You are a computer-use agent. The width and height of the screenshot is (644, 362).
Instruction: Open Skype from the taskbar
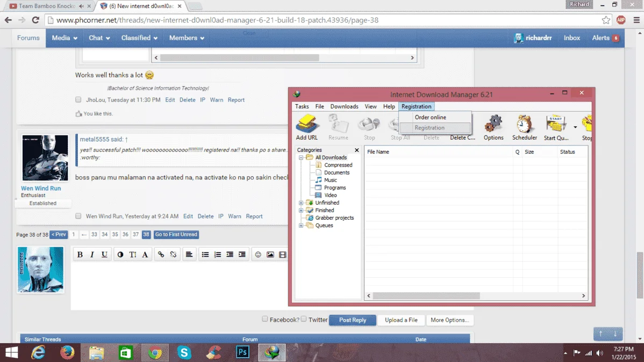[184, 352]
